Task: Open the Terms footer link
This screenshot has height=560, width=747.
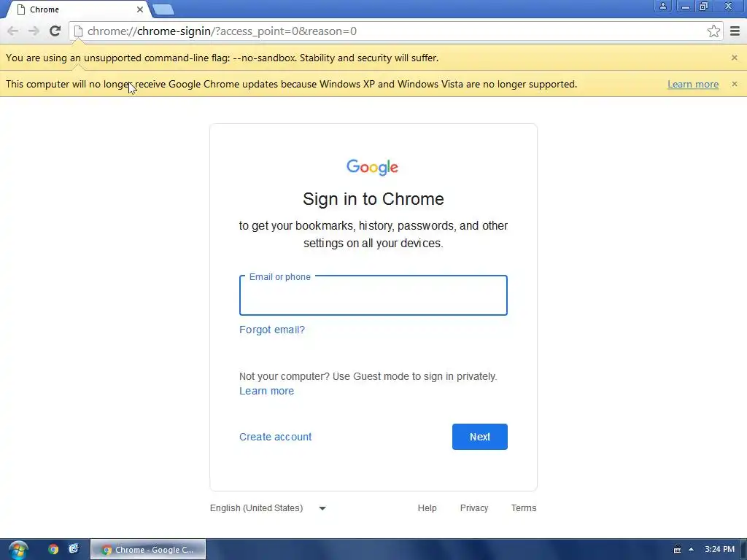Action: [524, 508]
